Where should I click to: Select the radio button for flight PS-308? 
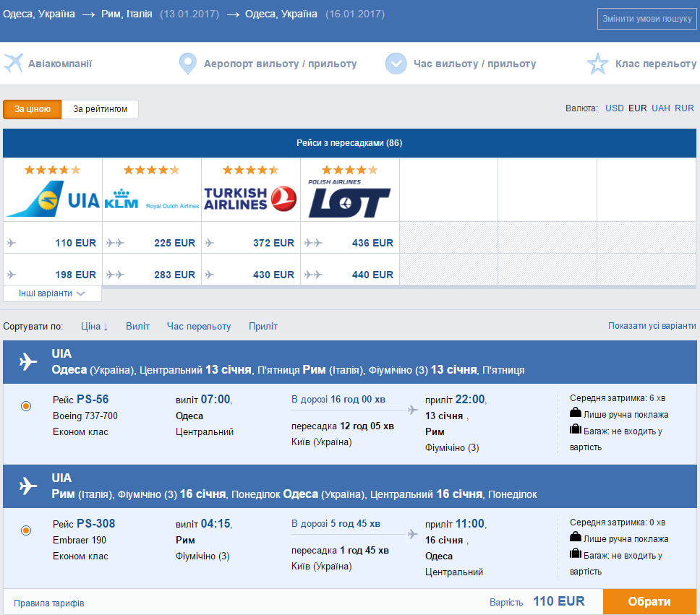[26, 530]
